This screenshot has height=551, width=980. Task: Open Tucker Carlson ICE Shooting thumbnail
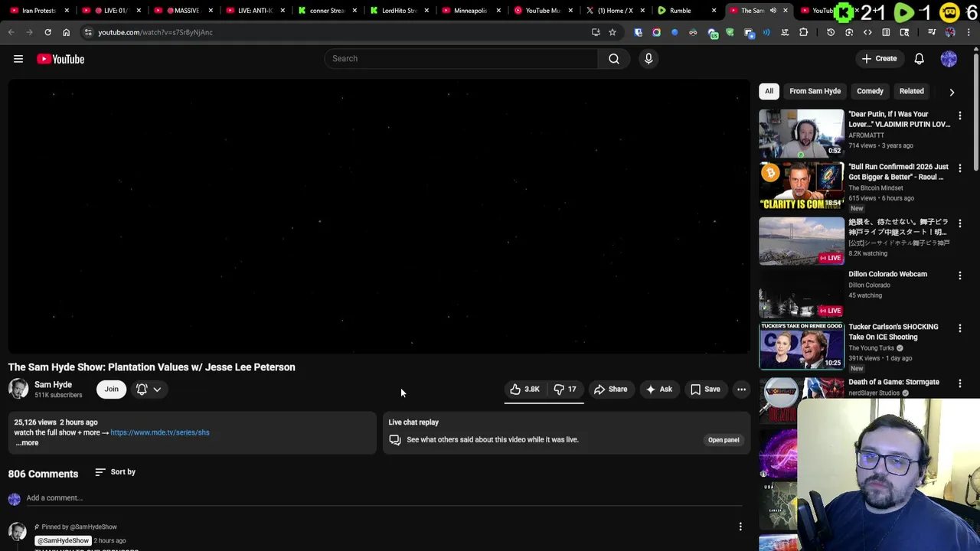(801, 346)
